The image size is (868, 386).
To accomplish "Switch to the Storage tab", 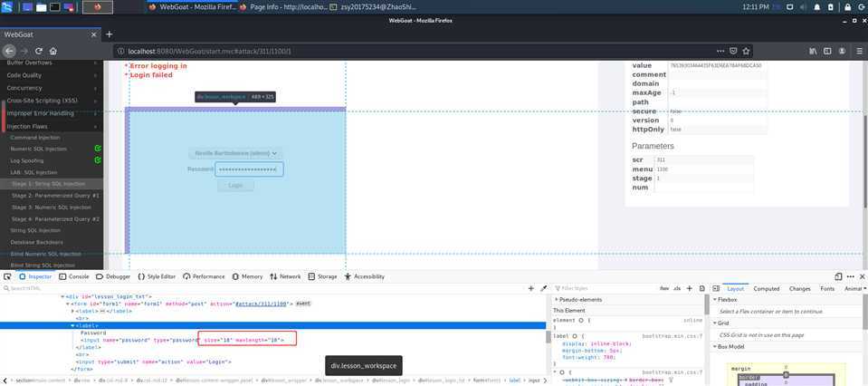I will [x=323, y=276].
